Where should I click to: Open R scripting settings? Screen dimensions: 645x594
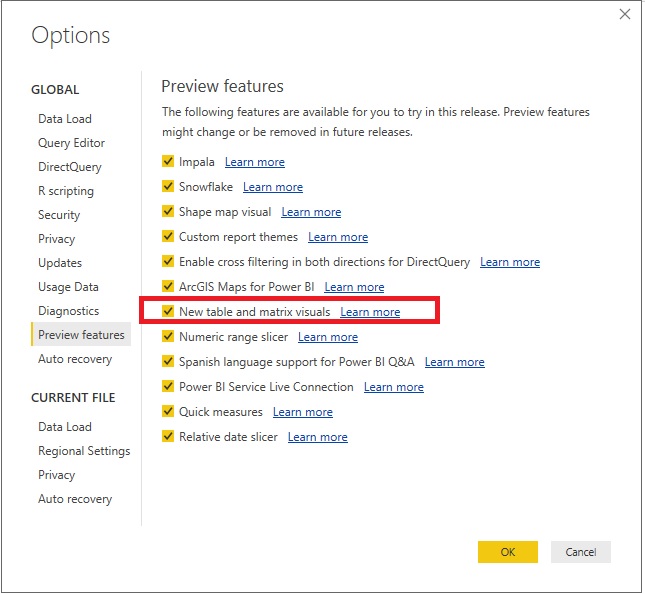pos(66,191)
